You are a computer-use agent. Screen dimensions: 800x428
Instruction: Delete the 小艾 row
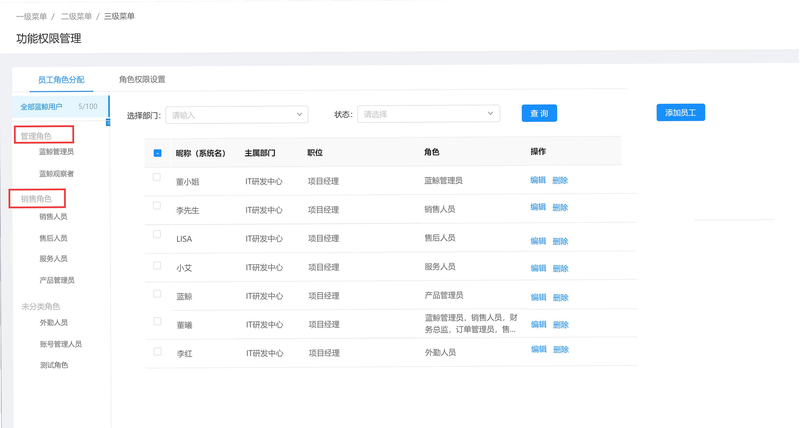click(x=561, y=268)
